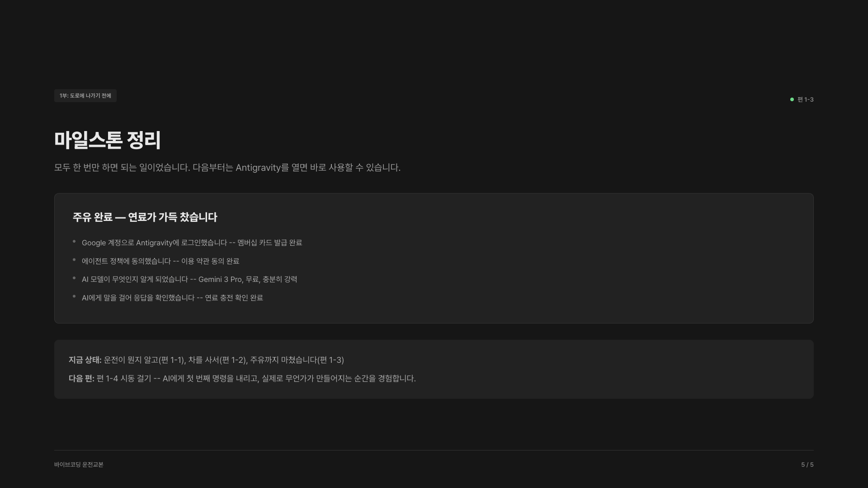This screenshot has height=488, width=868.
Task: Click the subtitle mentioning Antigravity
Action: pyautogui.click(x=227, y=168)
